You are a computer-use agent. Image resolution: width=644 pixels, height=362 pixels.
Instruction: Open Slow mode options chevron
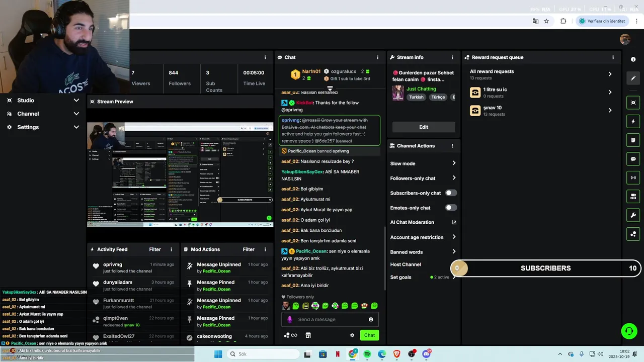coord(454,163)
